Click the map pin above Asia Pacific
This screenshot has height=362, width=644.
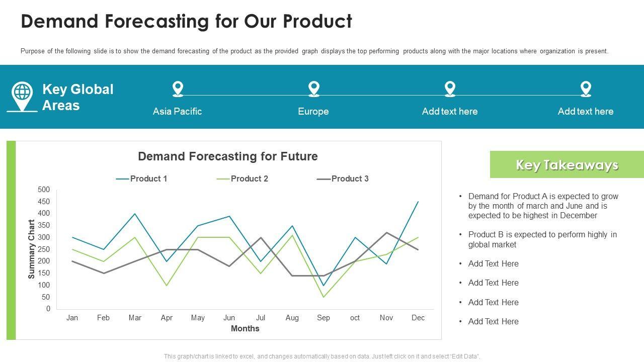[x=178, y=88]
